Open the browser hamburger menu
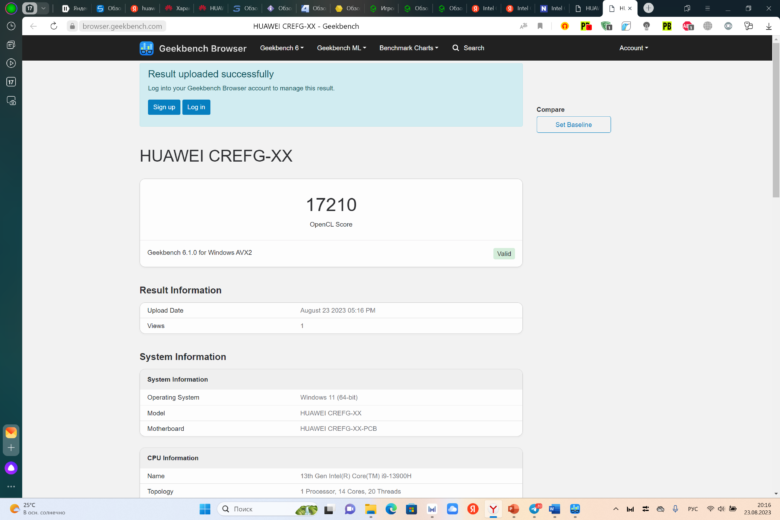The width and height of the screenshot is (780, 520). pos(707,8)
